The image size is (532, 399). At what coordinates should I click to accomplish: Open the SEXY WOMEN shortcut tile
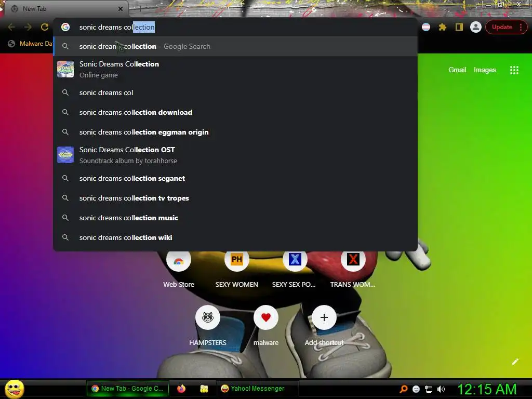pyautogui.click(x=237, y=268)
